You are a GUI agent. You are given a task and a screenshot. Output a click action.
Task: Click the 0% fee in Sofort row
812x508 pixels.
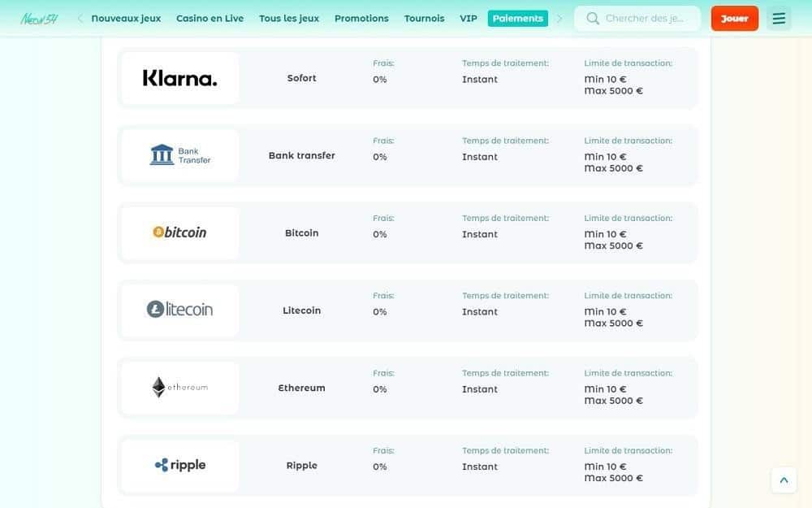coord(379,80)
